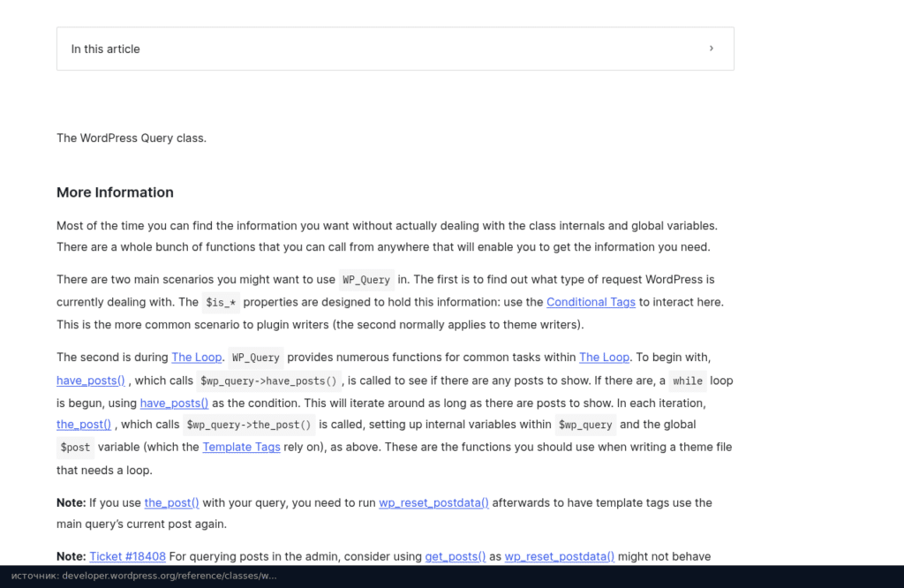The width and height of the screenshot is (904, 588).
Task: Open wp_reset_postdata() link before 'might not behave'
Action: (x=559, y=556)
